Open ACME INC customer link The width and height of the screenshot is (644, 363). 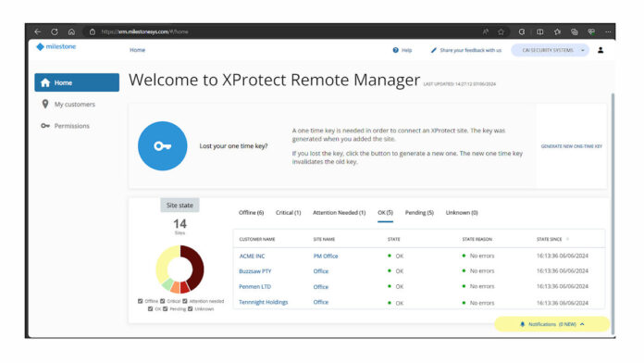tap(252, 257)
